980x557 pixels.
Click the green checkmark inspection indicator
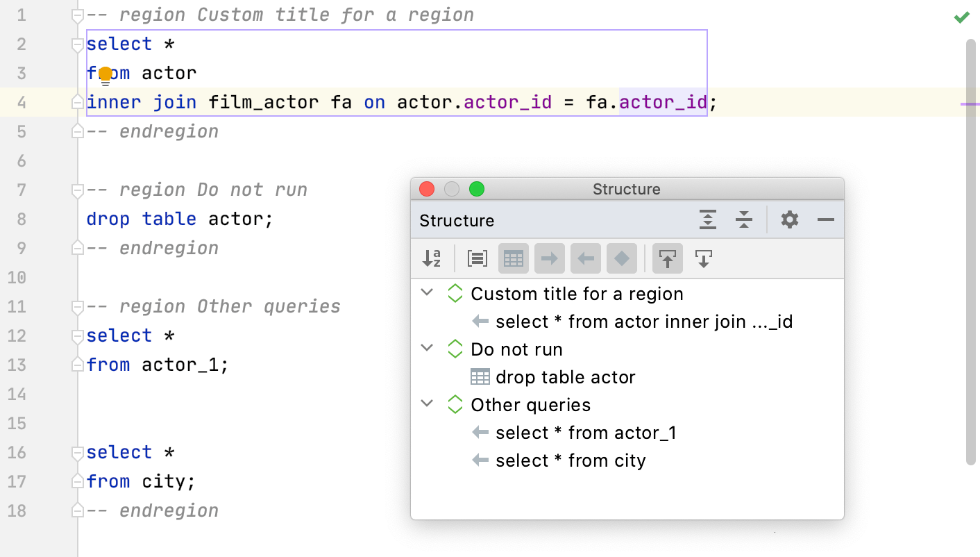[x=961, y=17]
